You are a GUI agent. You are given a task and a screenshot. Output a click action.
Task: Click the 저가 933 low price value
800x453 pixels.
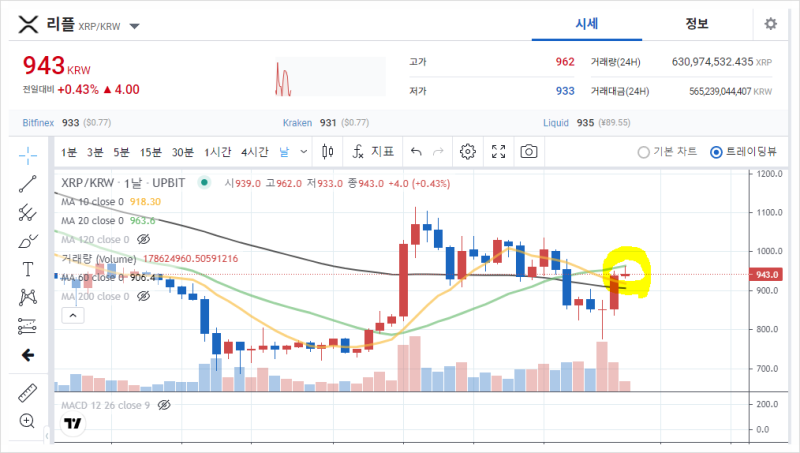point(565,91)
